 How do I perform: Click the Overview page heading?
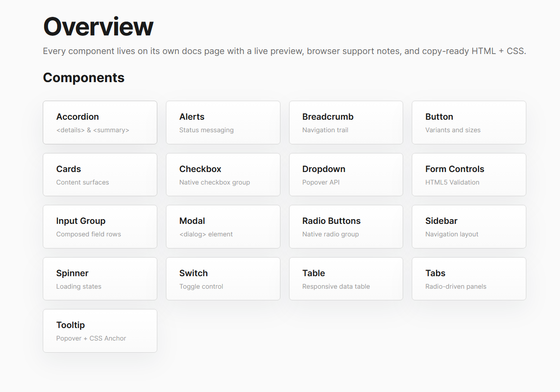click(x=98, y=26)
